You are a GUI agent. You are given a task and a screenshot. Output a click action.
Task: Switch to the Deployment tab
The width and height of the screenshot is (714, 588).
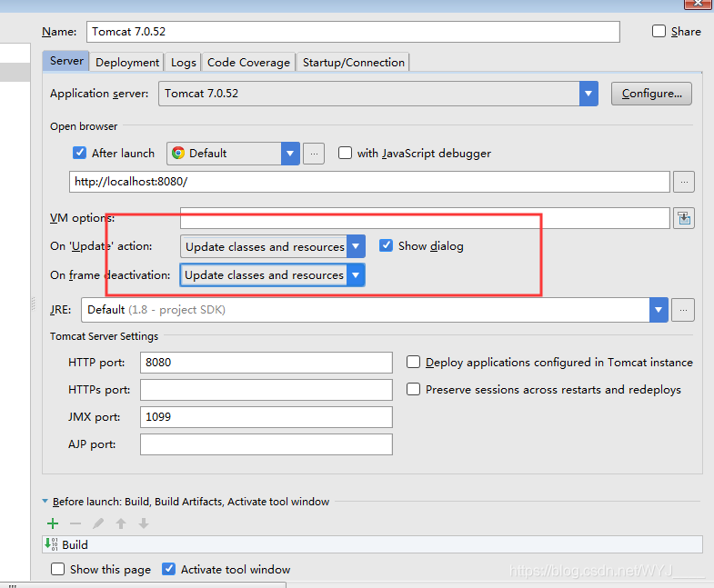click(127, 63)
